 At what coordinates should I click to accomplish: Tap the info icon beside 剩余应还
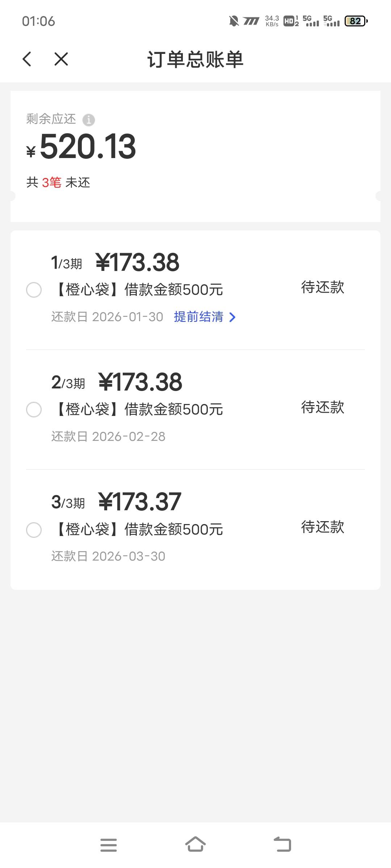pyautogui.click(x=89, y=120)
